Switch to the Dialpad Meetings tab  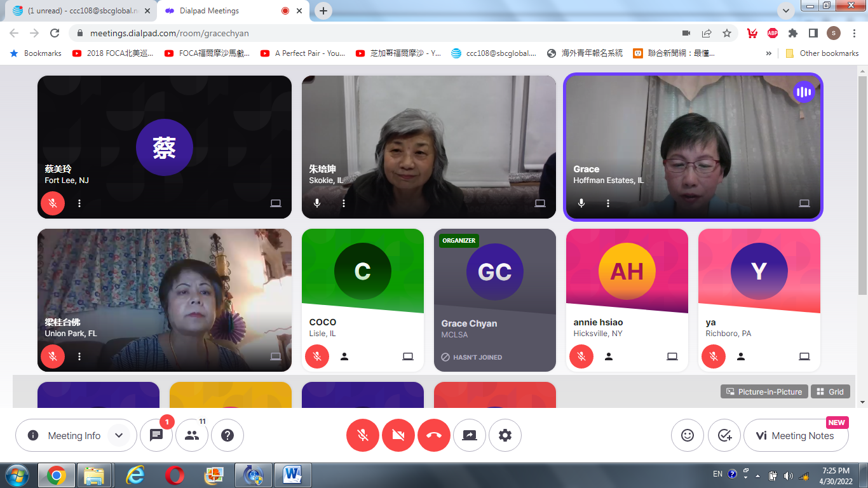(x=210, y=11)
